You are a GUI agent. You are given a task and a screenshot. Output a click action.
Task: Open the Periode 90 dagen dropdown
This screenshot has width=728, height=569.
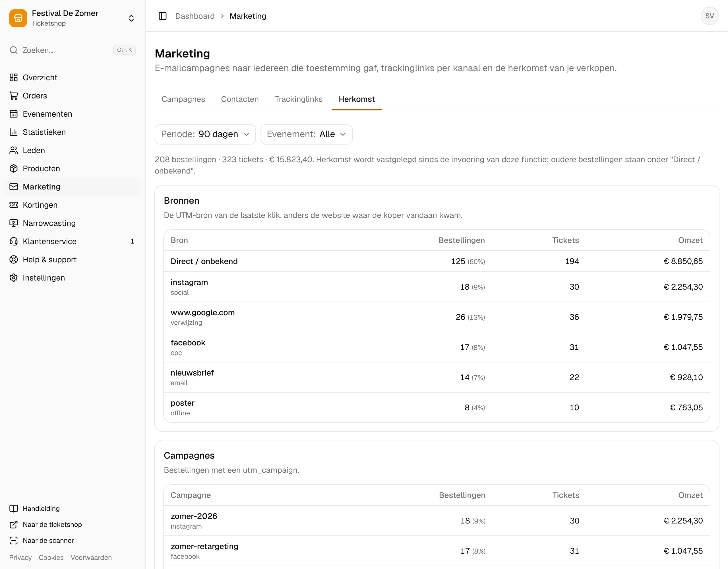pyautogui.click(x=205, y=134)
